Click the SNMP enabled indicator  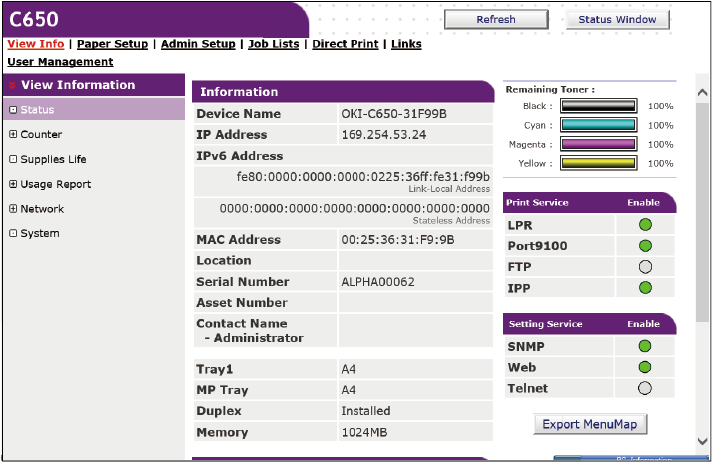pos(644,346)
